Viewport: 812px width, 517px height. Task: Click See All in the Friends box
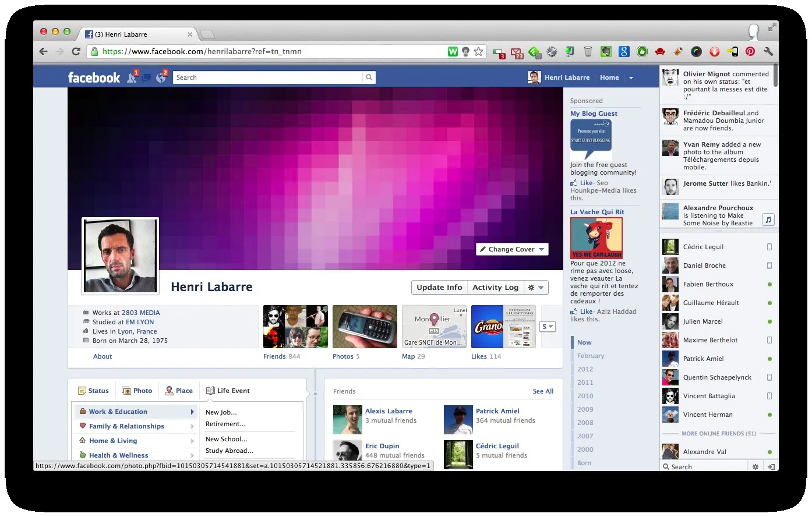543,391
